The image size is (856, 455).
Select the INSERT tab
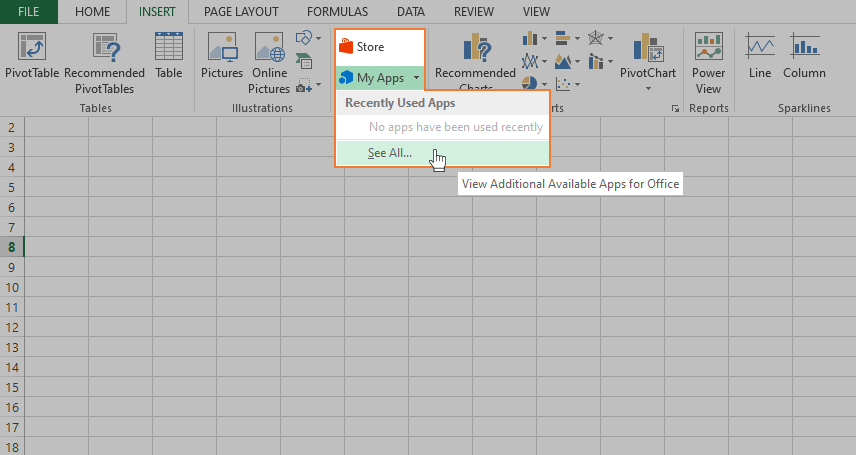point(157,11)
